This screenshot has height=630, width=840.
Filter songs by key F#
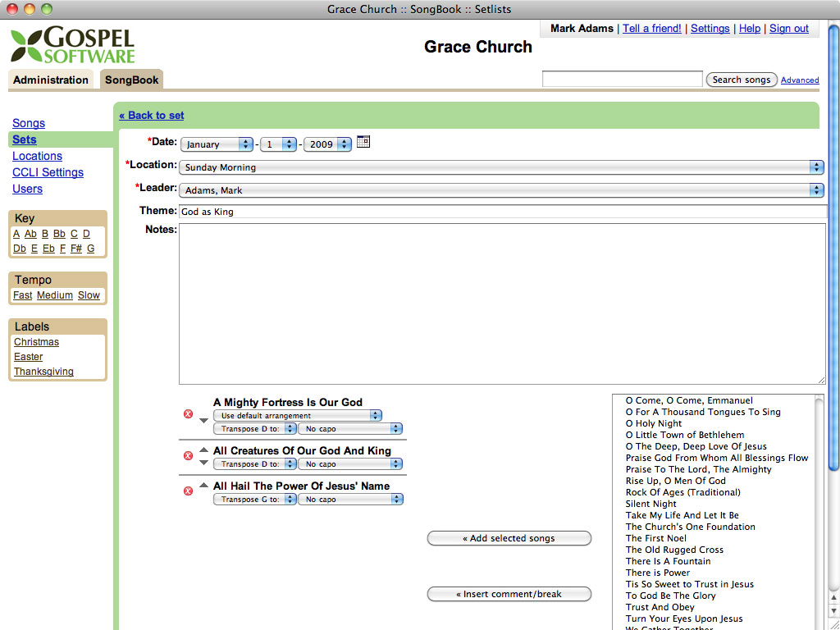76,249
